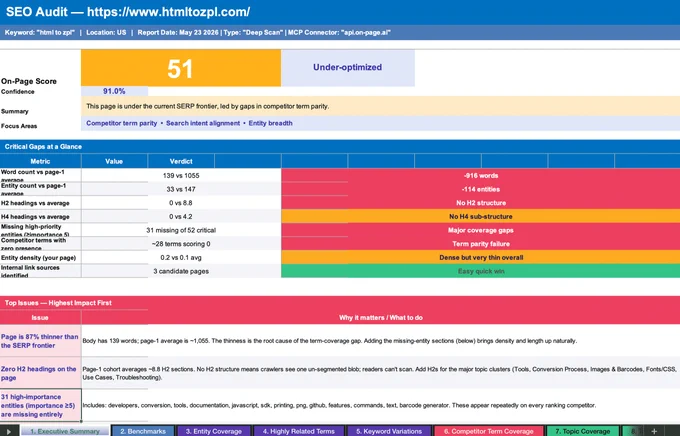Click the No H4 sub-structure orange cell
680x436 pixels.
pyautogui.click(x=481, y=216)
